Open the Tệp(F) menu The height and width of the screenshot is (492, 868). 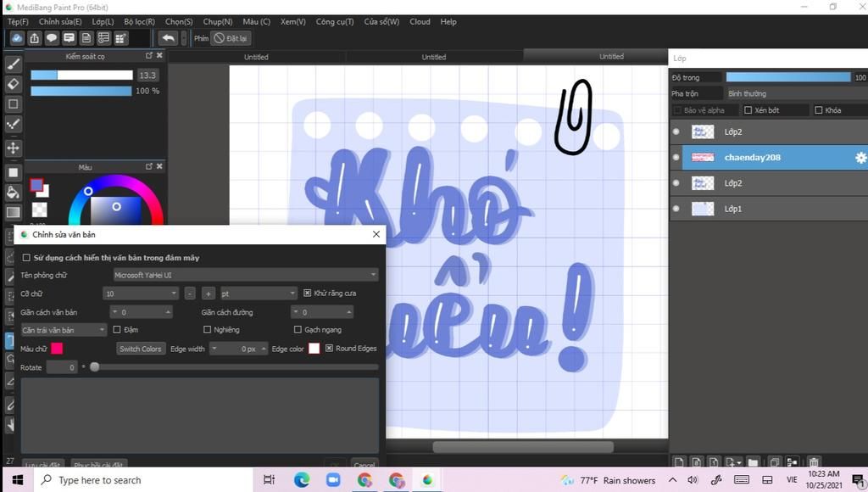(x=18, y=21)
